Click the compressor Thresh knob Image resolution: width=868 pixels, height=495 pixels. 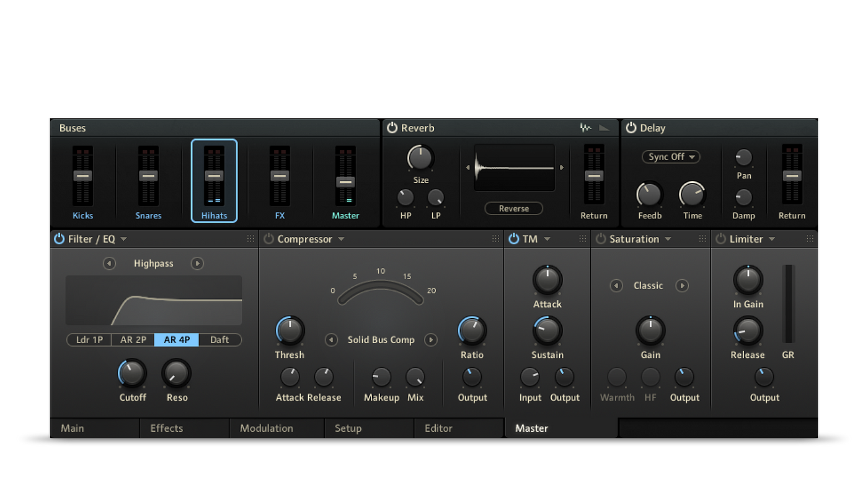(x=290, y=331)
